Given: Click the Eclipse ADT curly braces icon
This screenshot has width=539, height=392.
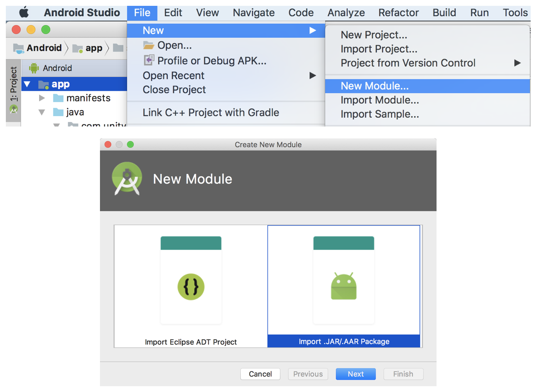Looking at the screenshot, I should [x=191, y=287].
